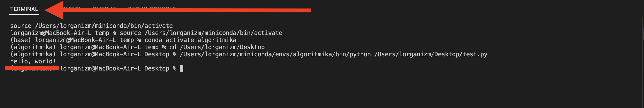Click the word "source" starting the first line

tap(21, 26)
